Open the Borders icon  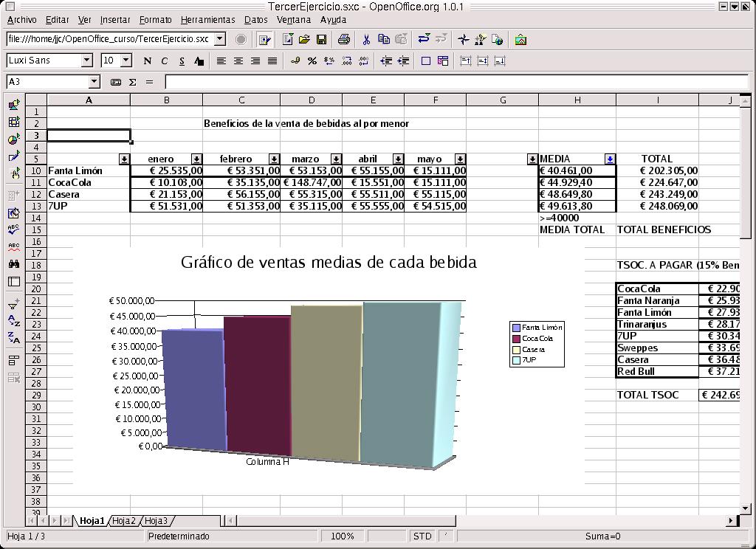tap(426, 61)
